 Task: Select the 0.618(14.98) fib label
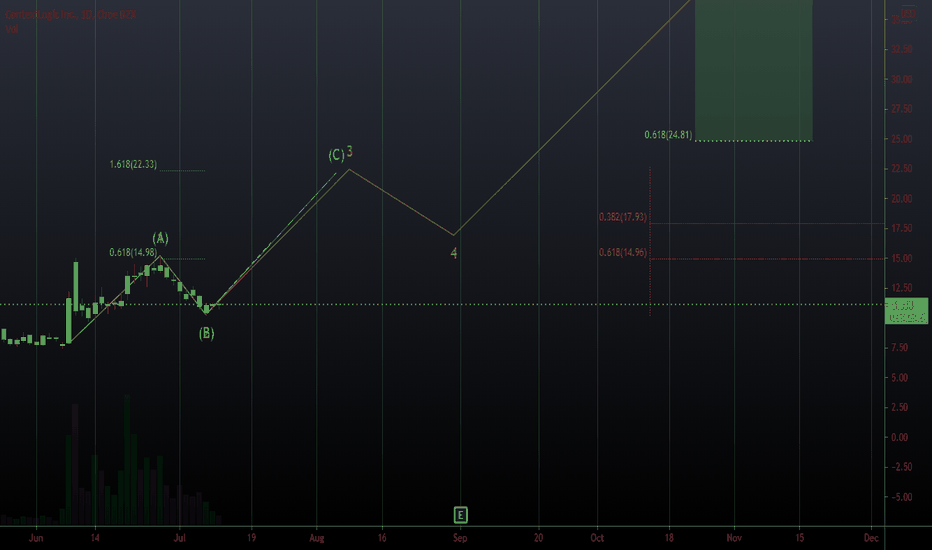click(x=133, y=253)
